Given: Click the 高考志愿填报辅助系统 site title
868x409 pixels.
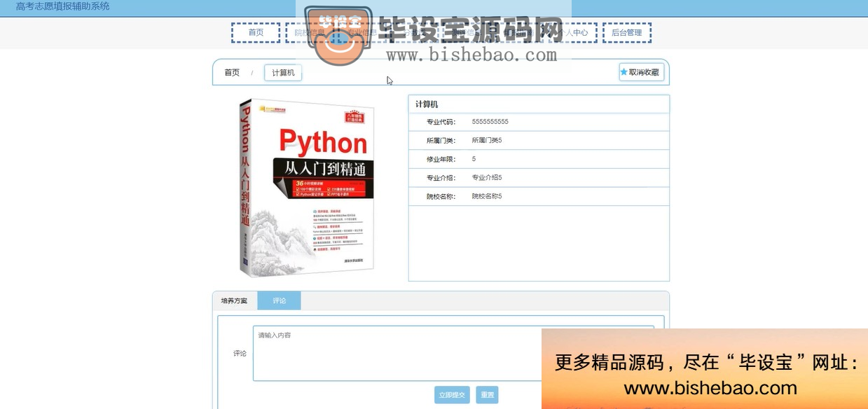Looking at the screenshot, I should pos(62,7).
